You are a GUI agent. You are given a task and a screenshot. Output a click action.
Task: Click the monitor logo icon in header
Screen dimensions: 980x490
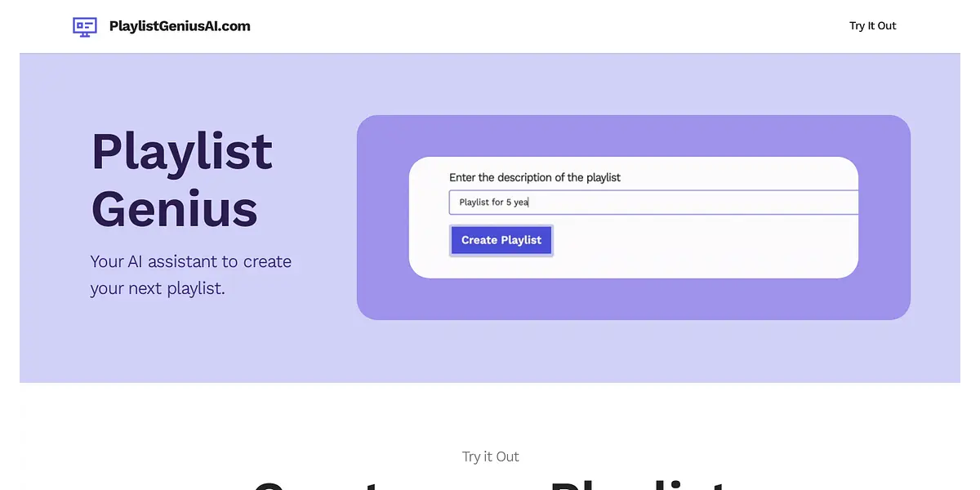click(84, 26)
